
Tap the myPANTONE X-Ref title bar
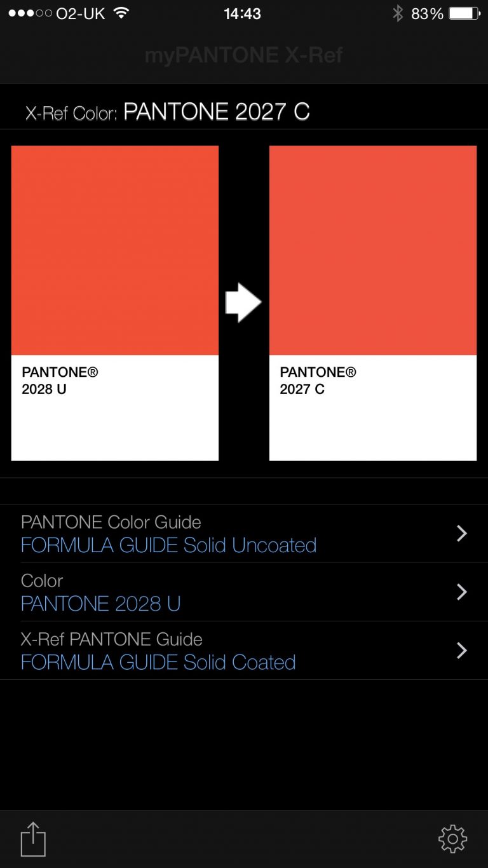click(244, 55)
